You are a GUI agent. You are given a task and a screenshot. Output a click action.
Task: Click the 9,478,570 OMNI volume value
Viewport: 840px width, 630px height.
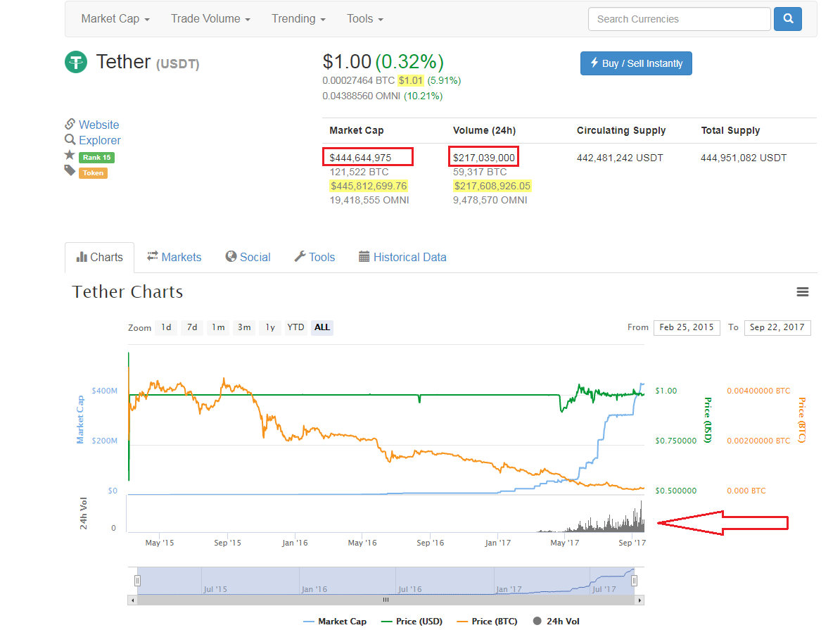490,200
